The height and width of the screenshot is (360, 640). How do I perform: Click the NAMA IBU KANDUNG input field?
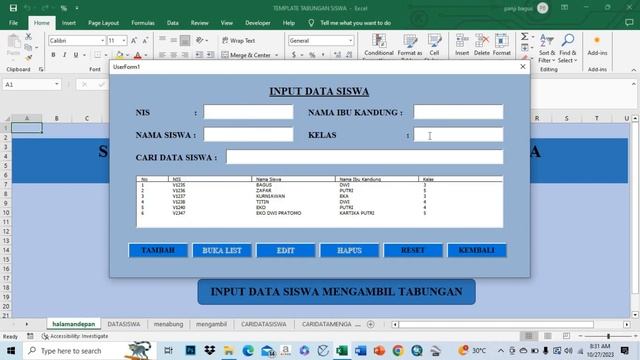458,112
